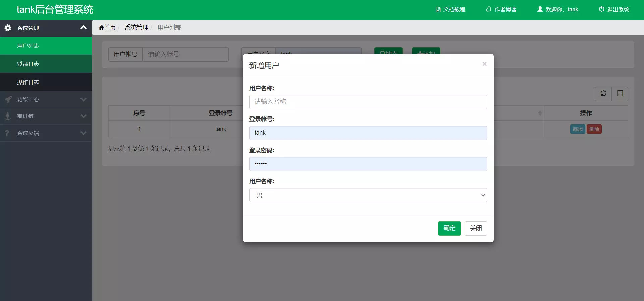The height and width of the screenshot is (301, 644).
Task: Open the 文档教程 link
Action: coord(450,9)
